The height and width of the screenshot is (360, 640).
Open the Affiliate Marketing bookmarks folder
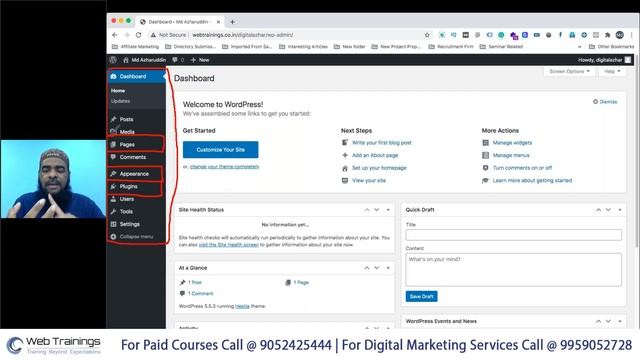tap(136, 47)
